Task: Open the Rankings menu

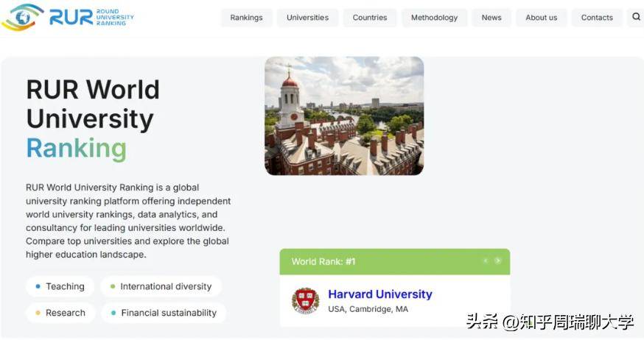Action: (246, 18)
